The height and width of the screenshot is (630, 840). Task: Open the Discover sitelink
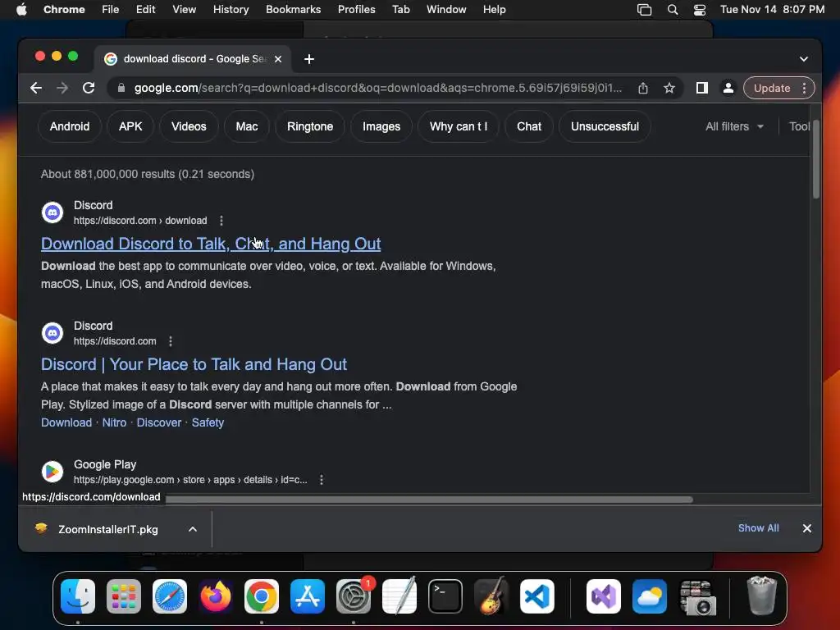pyautogui.click(x=159, y=422)
